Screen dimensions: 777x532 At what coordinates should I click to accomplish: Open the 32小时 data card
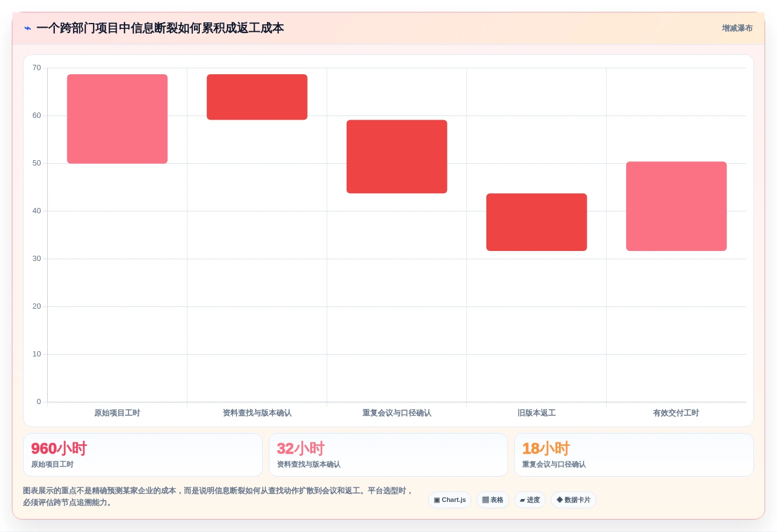(x=388, y=455)
